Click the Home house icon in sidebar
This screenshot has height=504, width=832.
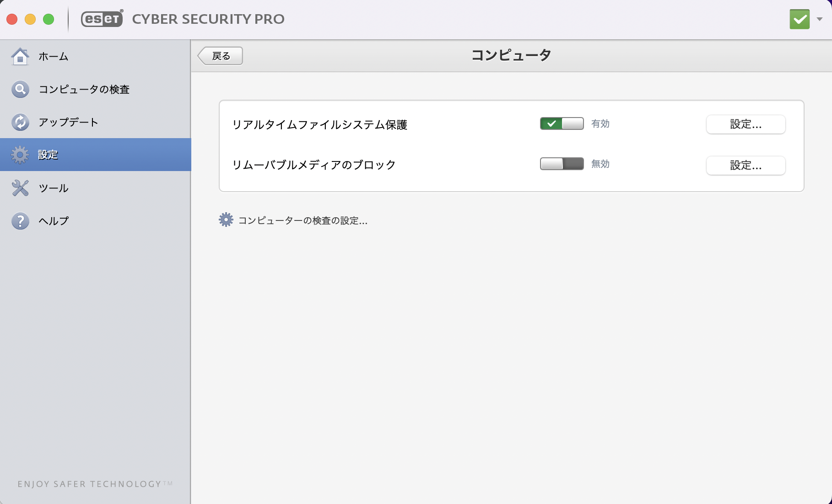point(20,57)
